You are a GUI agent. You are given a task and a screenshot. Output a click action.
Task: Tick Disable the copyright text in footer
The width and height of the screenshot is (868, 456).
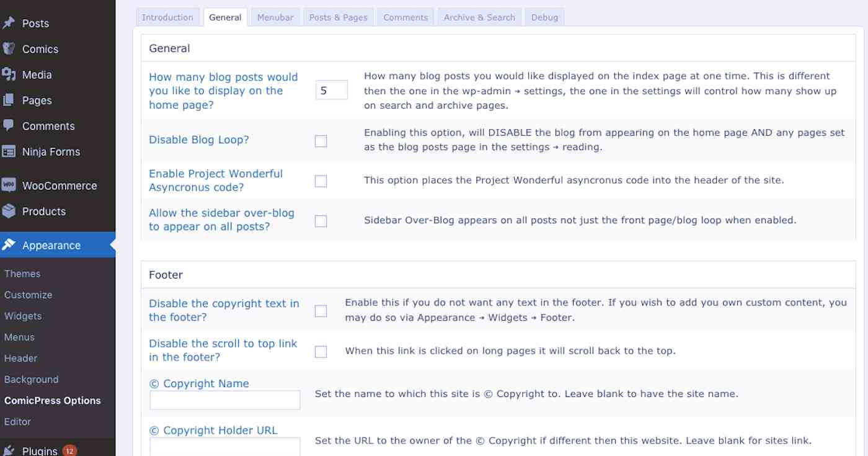click(x=321, y=311)
